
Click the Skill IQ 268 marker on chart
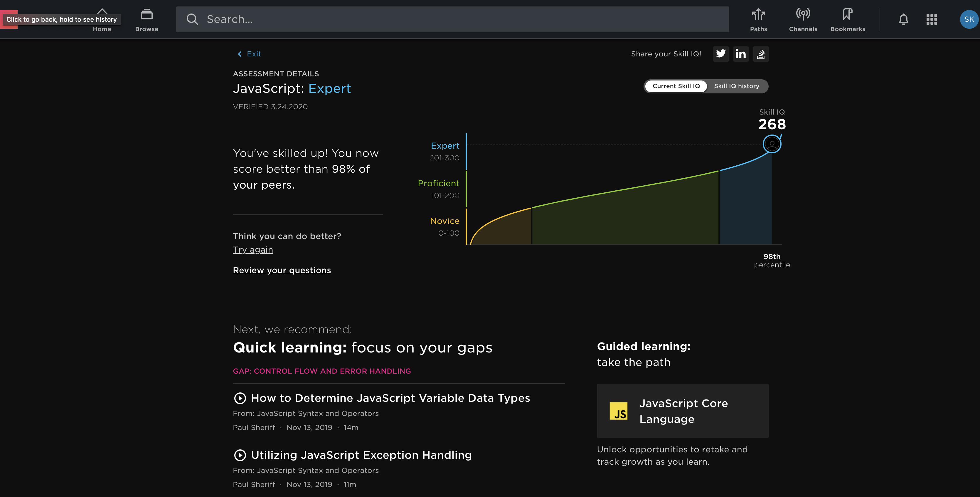click(x=772, y=144)
